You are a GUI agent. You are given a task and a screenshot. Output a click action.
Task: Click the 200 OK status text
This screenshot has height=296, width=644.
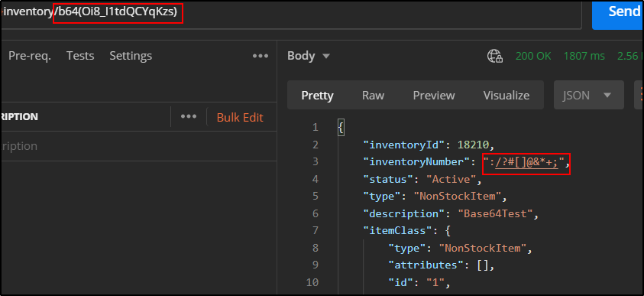pyautogui.click(x=533, y=56)
